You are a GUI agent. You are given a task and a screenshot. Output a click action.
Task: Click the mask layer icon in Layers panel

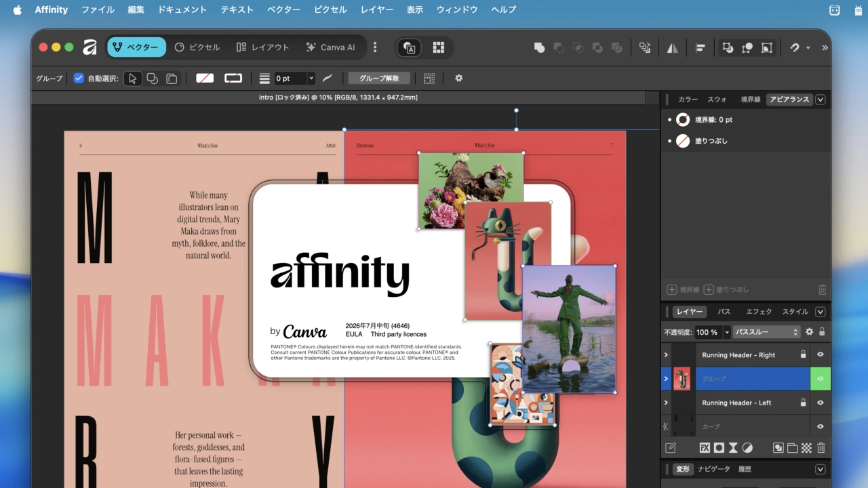pyautogui.click(x=719, y=448)
